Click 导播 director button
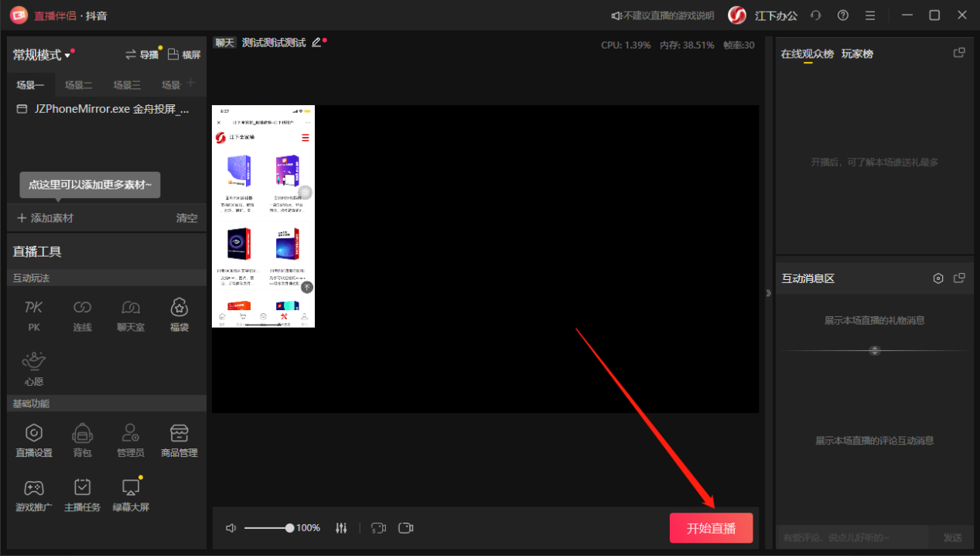980x556 pixels. (x=142, y=55)
